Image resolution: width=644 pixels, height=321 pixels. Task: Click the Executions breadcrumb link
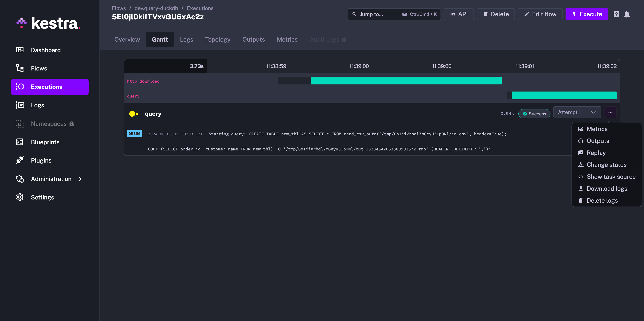click(x=200, y=8)
